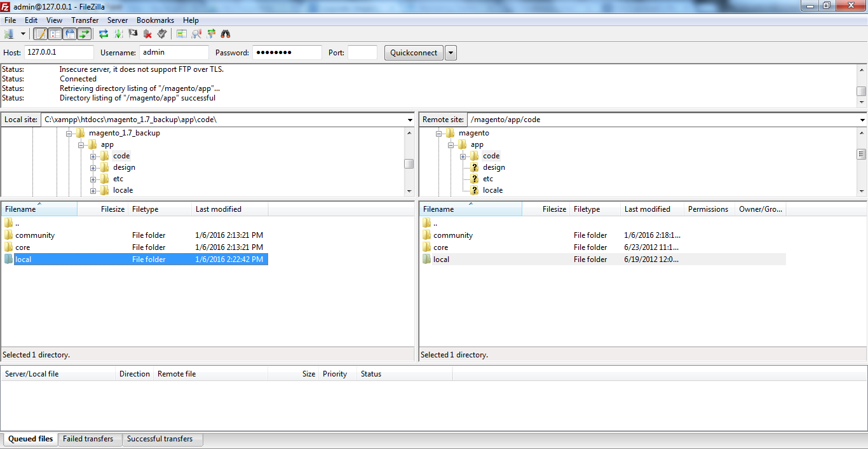Click the Username input field

pyautogui.click(x=174, y=53)
